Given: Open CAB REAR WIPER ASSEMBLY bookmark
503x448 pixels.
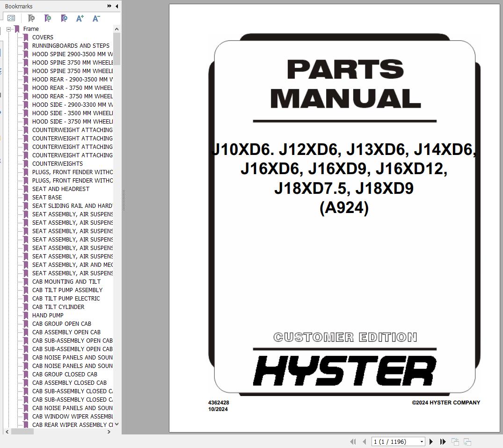Looking at the screenshot, I should point(73,425).
